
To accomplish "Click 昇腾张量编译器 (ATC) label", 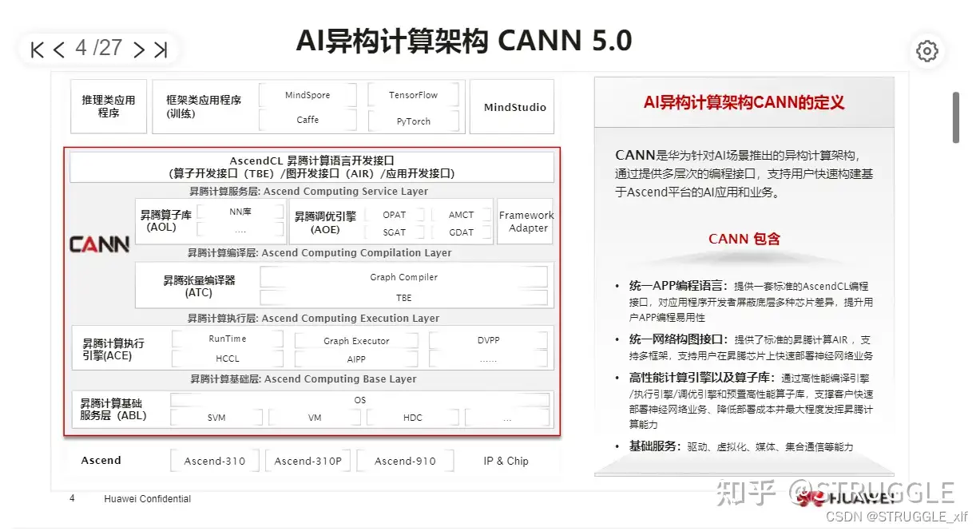I will [199, 287].
